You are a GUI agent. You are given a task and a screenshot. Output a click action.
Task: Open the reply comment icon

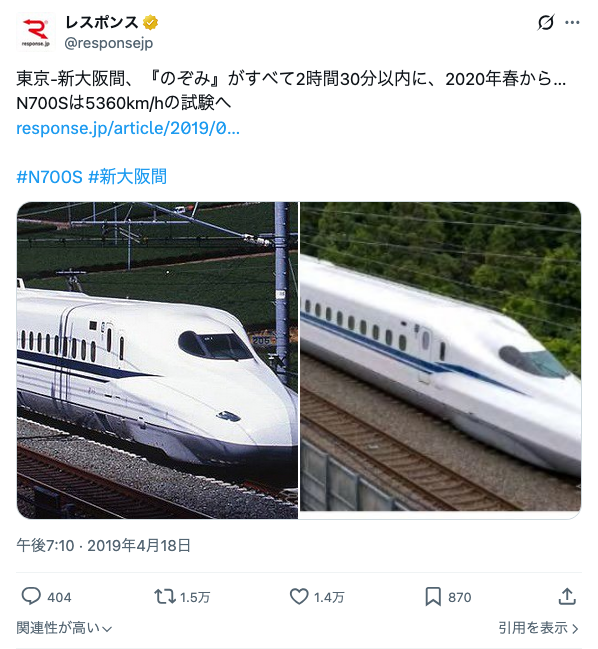(x=31, y=596)
